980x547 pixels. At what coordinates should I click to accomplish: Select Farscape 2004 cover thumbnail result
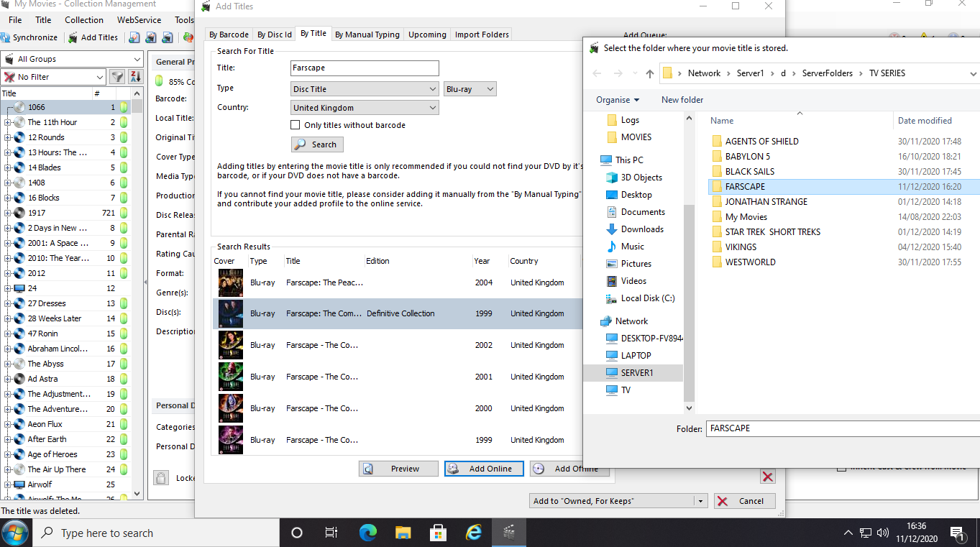tap(230, 283)
